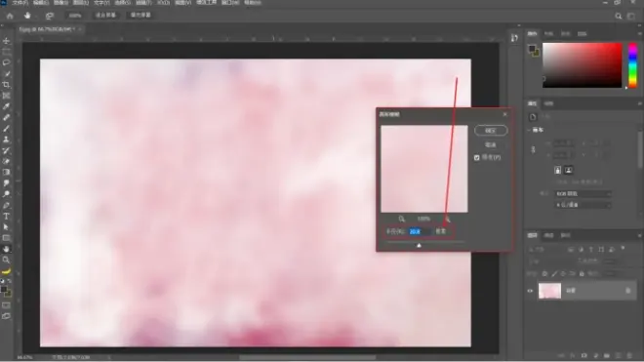Switch to the Channels tab

point(549,235)
